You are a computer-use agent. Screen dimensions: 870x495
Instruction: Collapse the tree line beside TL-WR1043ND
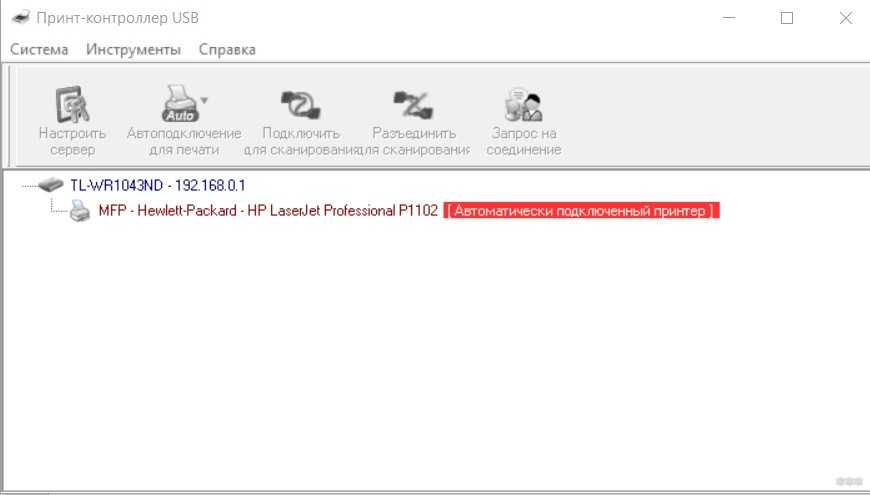tap(29, 186)
